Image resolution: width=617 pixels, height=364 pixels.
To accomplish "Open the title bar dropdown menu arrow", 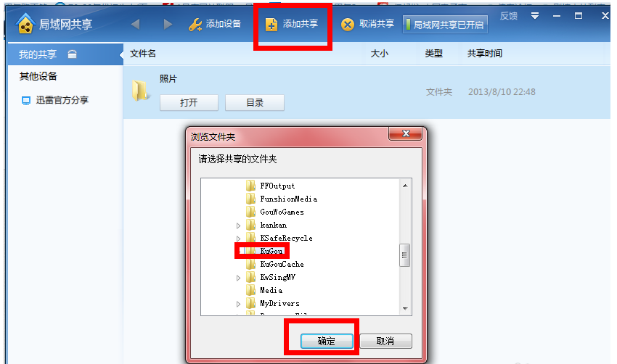I will tap(535, 16).
